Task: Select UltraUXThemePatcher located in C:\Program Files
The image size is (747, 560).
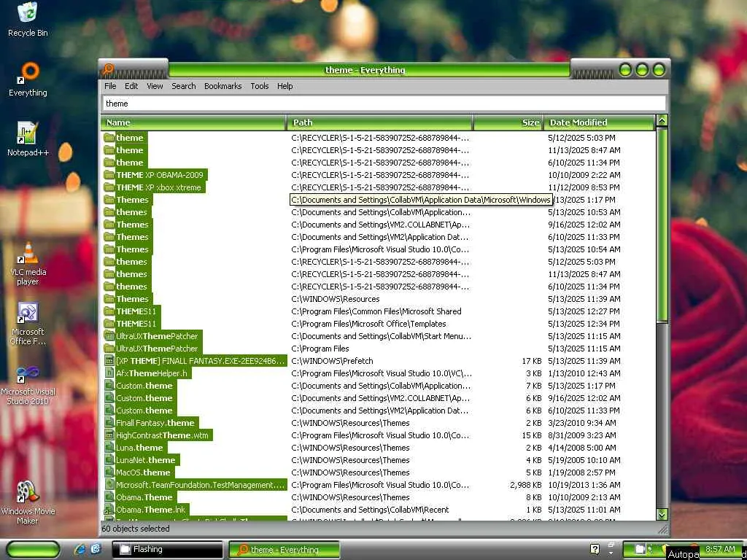Action: tap(158, 348)
